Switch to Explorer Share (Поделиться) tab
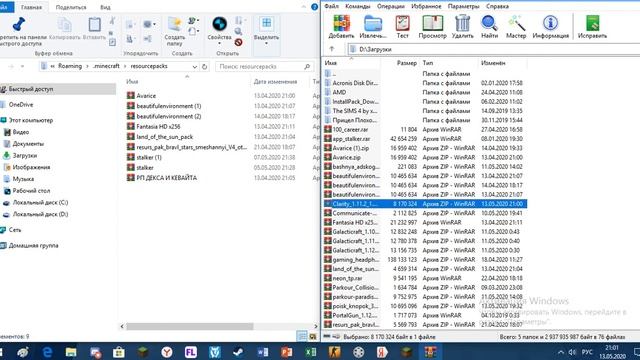Image resolution: width=640 pixels, height=360 pixels. click(x=71, y=7)
